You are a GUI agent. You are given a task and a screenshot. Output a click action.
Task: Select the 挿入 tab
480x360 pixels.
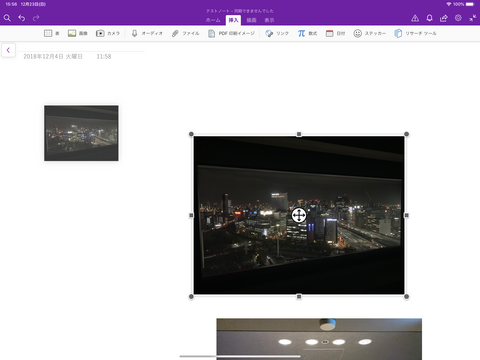tap(233, 20)
